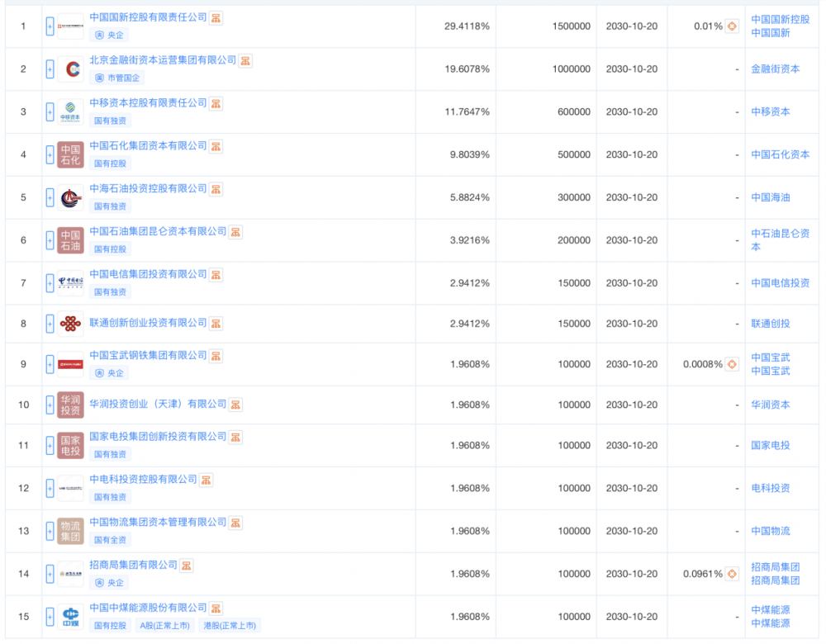Expand row 10 华润投资创业 details
Image resolution: width=826 pixels, height=644 pixels.
50,405
